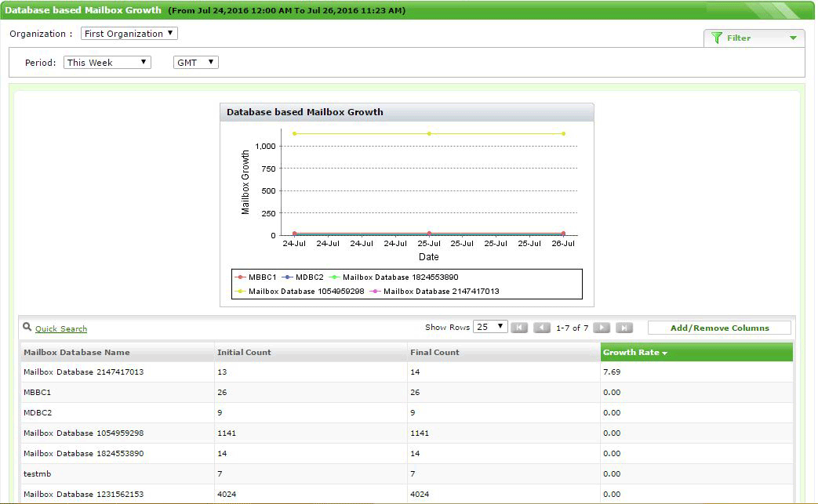Click the MDBC2 legend marker

(x=288, y=277)
